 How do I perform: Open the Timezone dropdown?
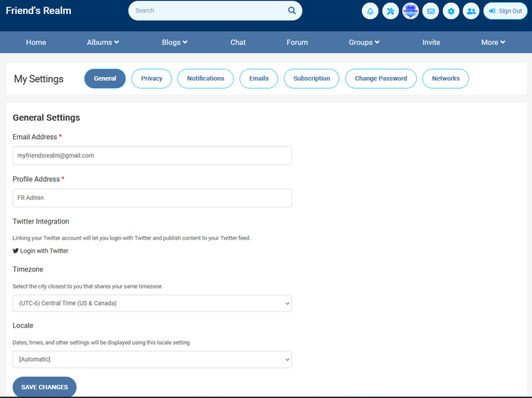pos(152,303)
